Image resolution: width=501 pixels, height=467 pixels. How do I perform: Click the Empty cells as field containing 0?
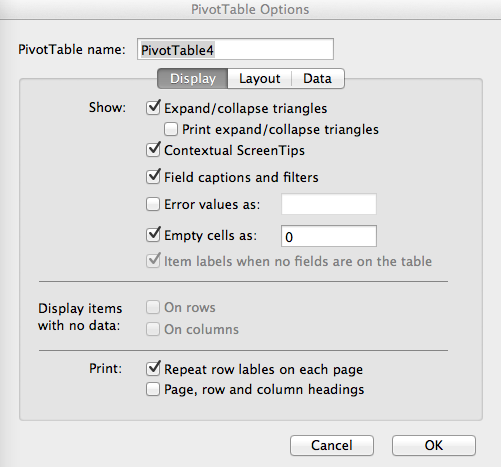tap(329, 236)
